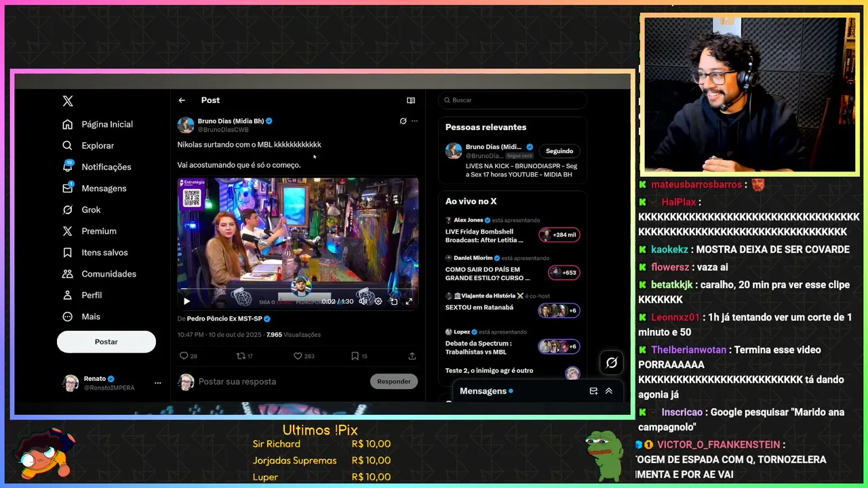Viewport: 868px width, 488px height.
Task: Click the back arrow beside Post
Action: point(182,100)
